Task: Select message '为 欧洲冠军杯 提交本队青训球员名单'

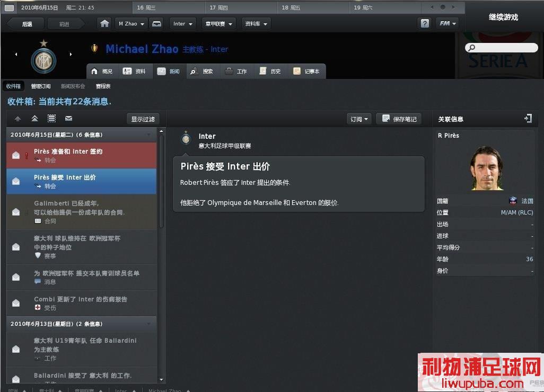Action: click(82, 277)
